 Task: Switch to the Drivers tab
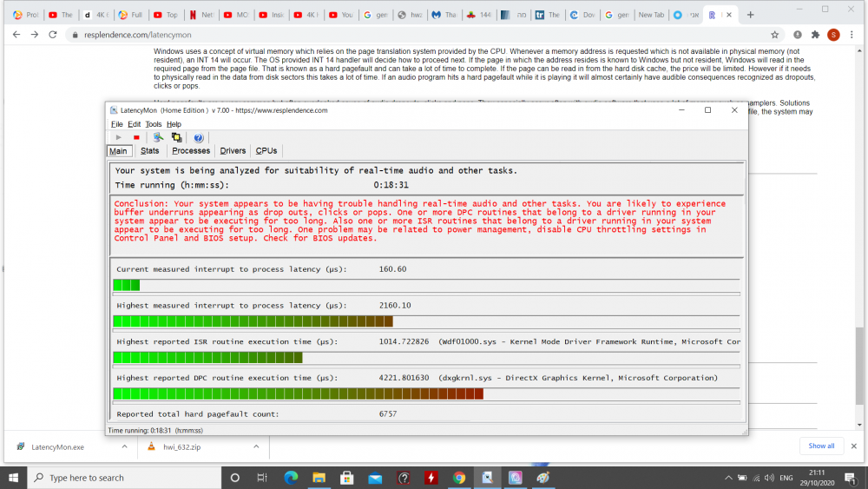tap(233, 150)
